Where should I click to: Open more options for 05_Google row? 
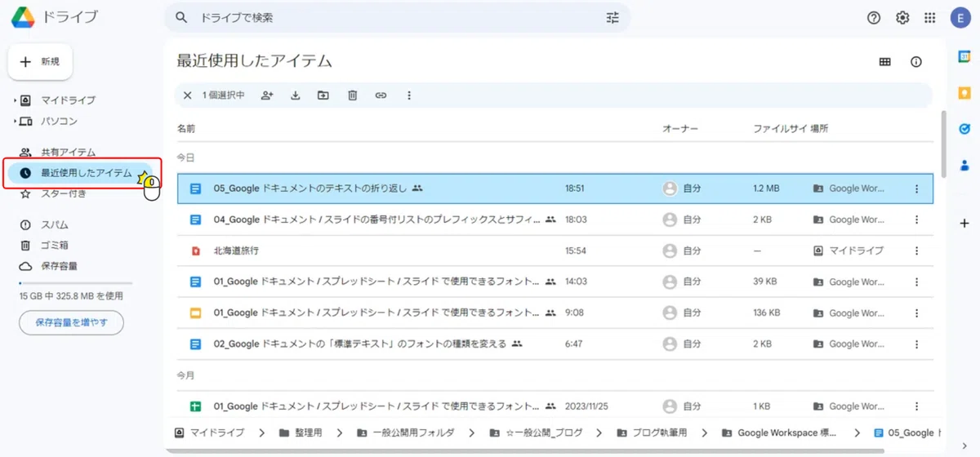coord(916,189)
